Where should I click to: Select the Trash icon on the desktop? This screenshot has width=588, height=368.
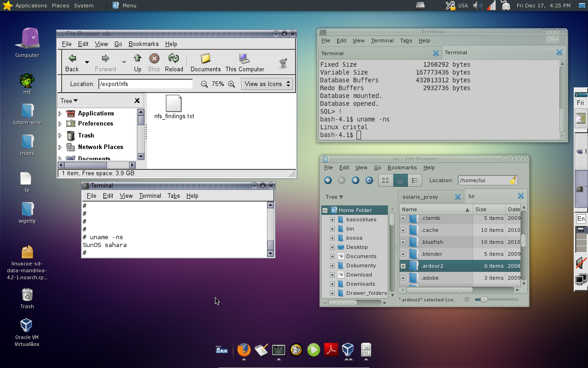27,298
